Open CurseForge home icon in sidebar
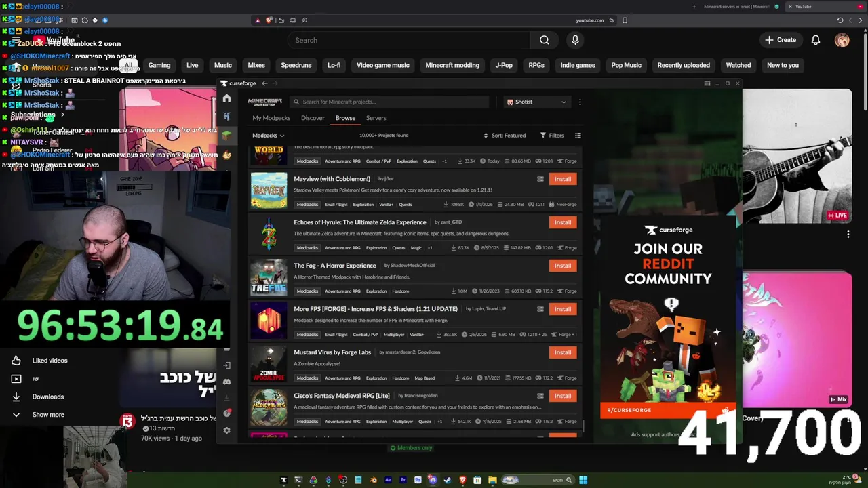Screen dimensions: 868x488 coord(226,98)
